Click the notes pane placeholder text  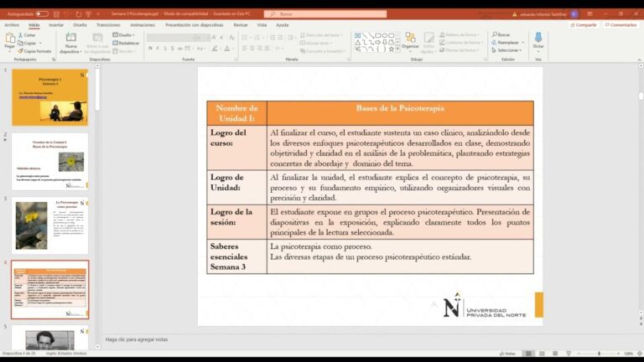[137, 339]
